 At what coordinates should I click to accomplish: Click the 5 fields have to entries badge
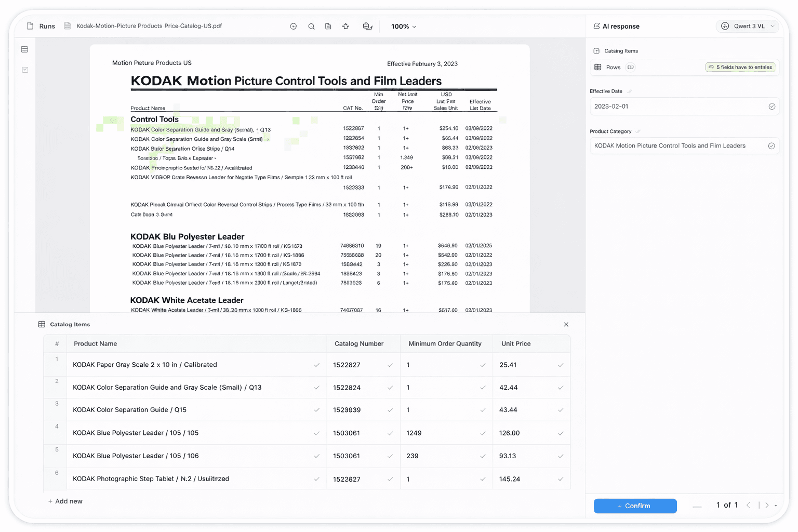[x=740, y=67]
